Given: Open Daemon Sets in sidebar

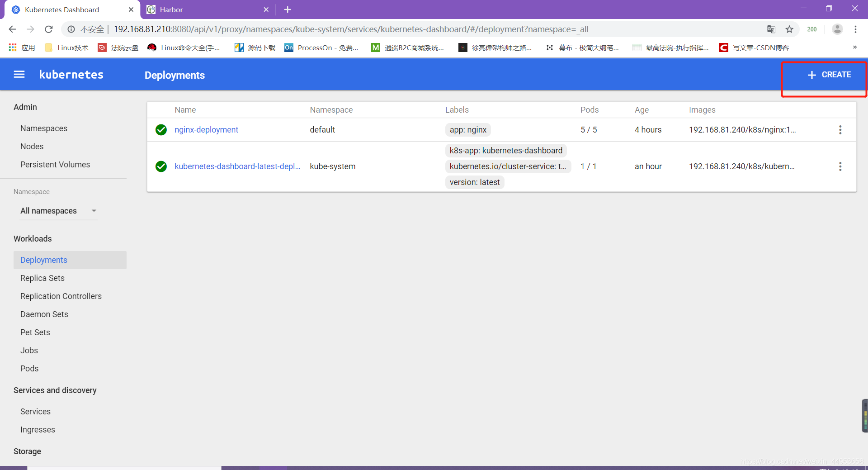Looking at the screenshot, I should tap(44, 314).
